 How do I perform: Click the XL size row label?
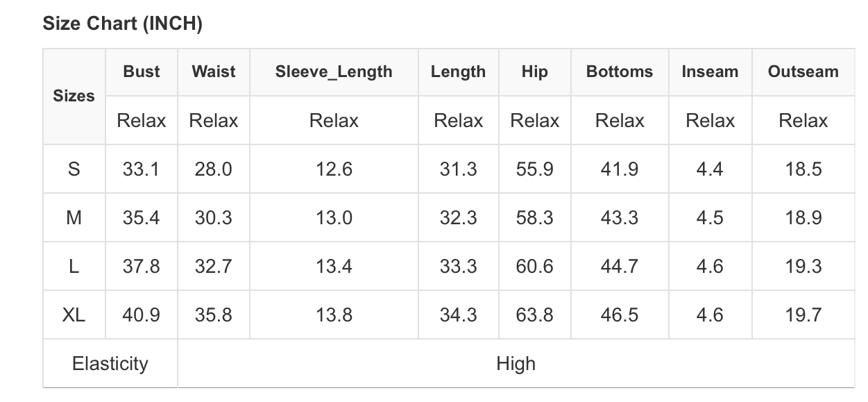[x=74, y=315]
